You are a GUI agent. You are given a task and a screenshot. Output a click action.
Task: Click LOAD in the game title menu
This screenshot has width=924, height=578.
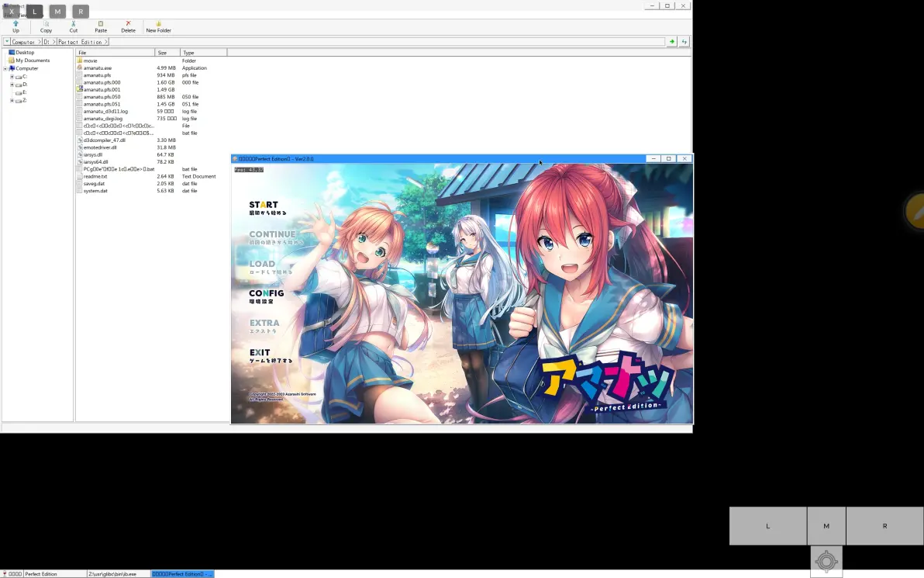click(x=270, y=267)
